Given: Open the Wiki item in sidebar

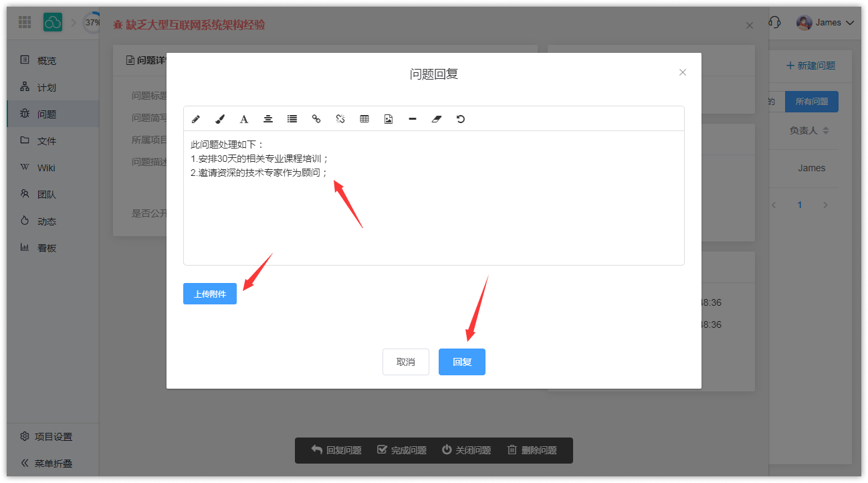Looking at the screenshot, I should coord(46,168).
